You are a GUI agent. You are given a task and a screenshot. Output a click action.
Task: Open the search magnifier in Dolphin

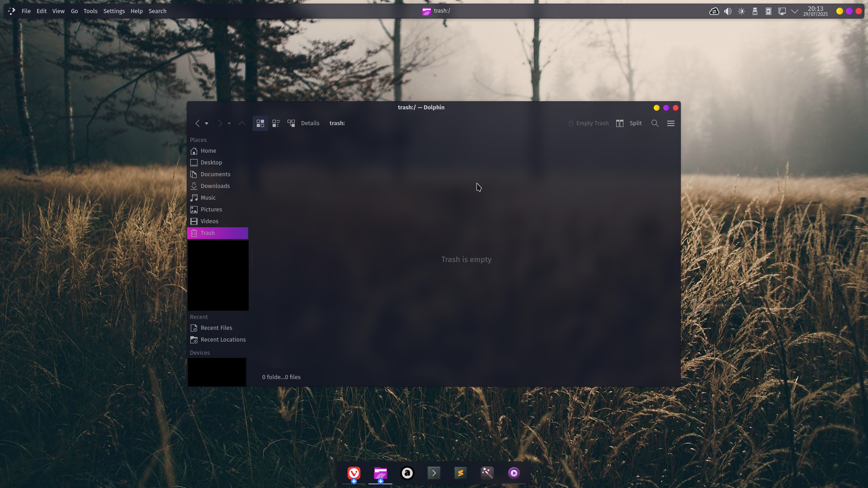coord(655,123)
